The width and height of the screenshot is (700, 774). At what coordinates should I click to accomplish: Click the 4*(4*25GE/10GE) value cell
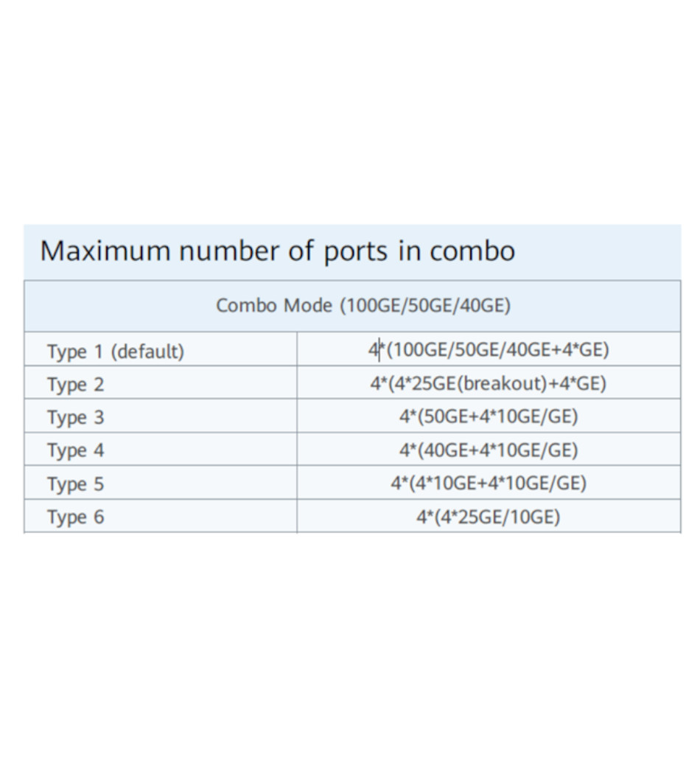click(x=489, y=517)
